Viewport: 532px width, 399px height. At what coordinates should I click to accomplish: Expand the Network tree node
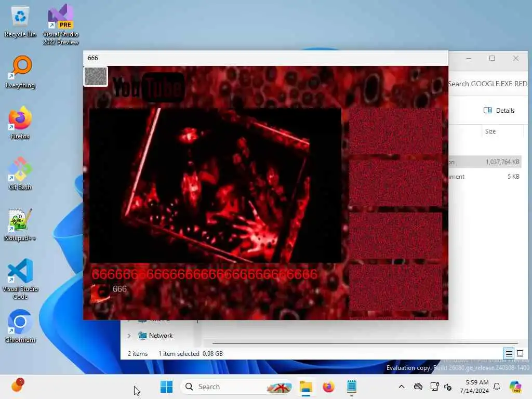click(x=129, y=336)
